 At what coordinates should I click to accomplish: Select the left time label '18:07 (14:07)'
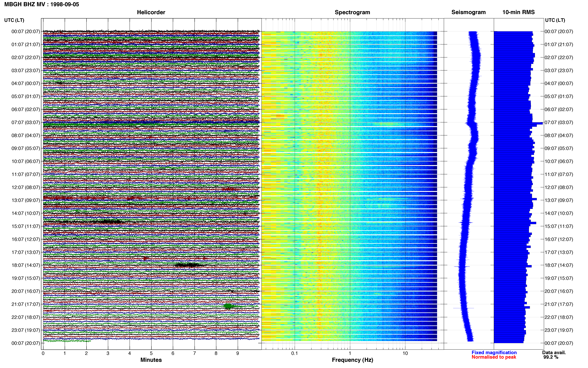26,265
